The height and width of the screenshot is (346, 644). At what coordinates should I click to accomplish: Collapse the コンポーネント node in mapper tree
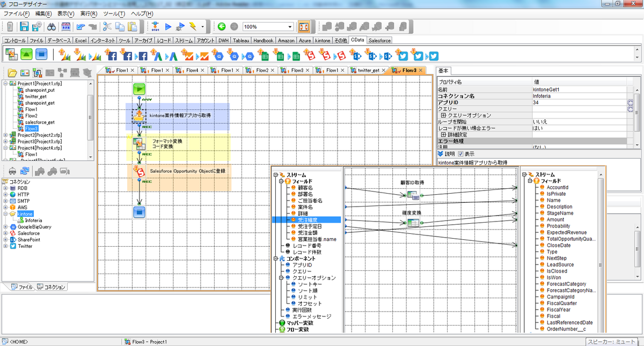point(275,259)
